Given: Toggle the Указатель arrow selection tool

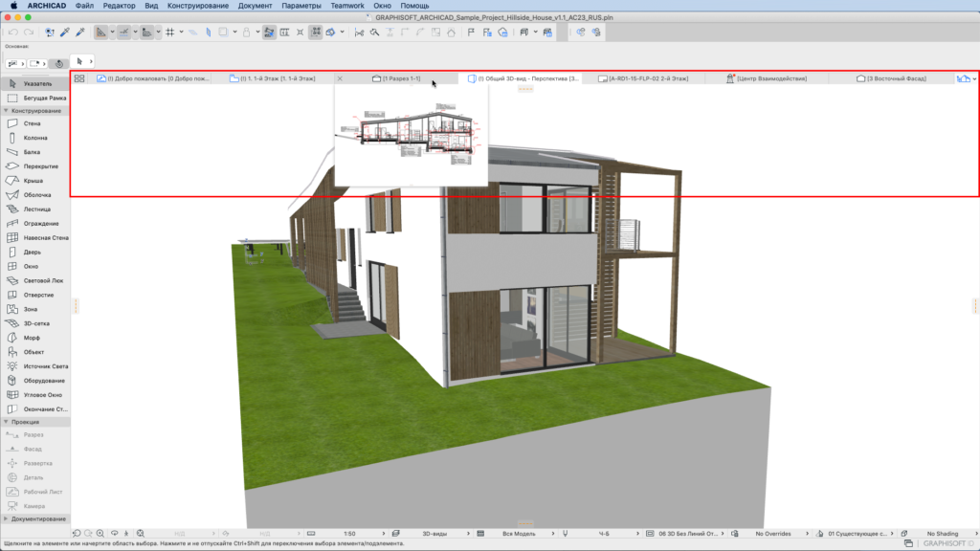Looking at the screenshot, I should point(36,83).
